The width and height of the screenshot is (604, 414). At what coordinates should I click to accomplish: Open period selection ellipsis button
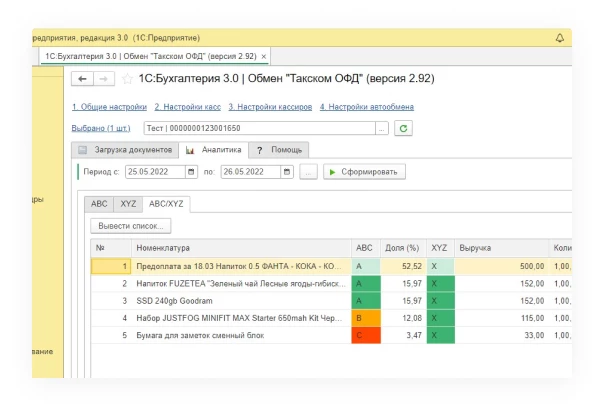[308, 172]
